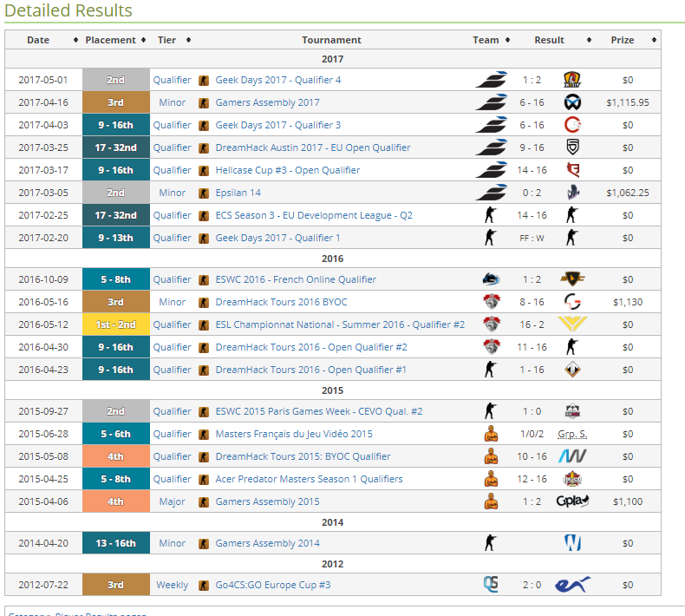
Task: Click opponent logo in DreamHack Tours Open Qualifier #1 row
Action: [572, 370]
